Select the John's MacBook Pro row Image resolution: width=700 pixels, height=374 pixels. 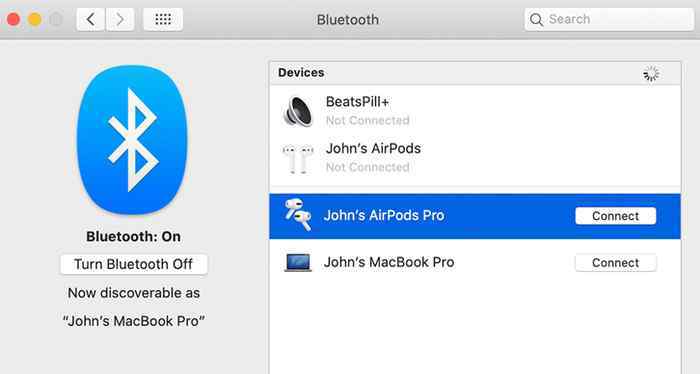pos(475,262)
